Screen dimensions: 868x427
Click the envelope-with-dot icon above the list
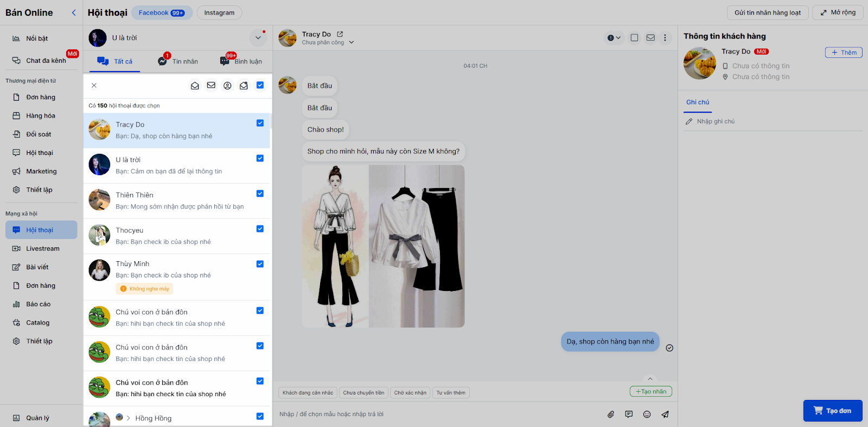point(244,86)
